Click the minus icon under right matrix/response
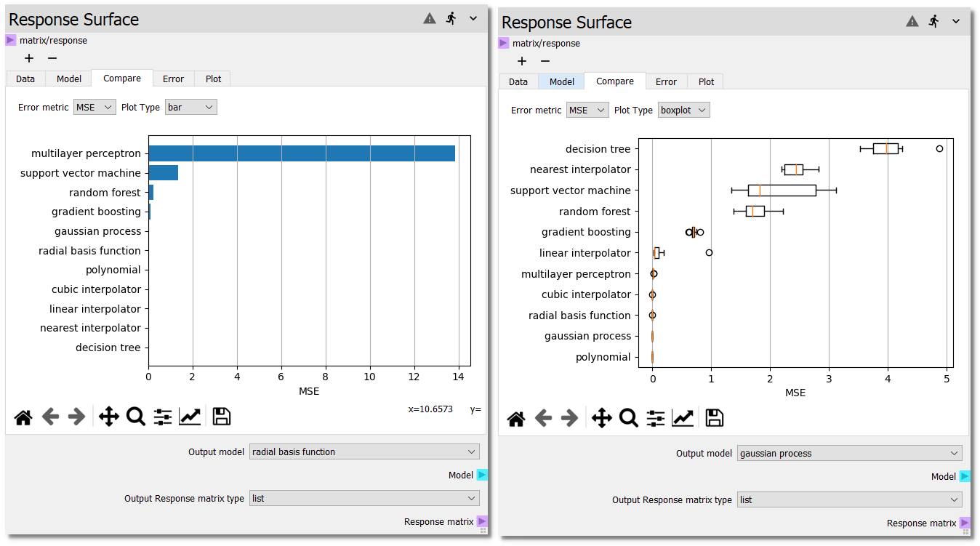 (545, 61)
